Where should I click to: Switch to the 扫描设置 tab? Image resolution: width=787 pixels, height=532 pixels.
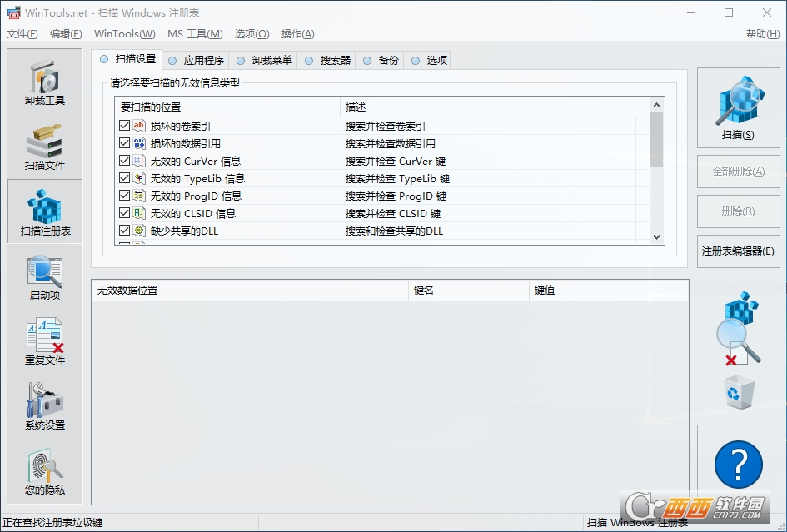click(x=128, y=59)
